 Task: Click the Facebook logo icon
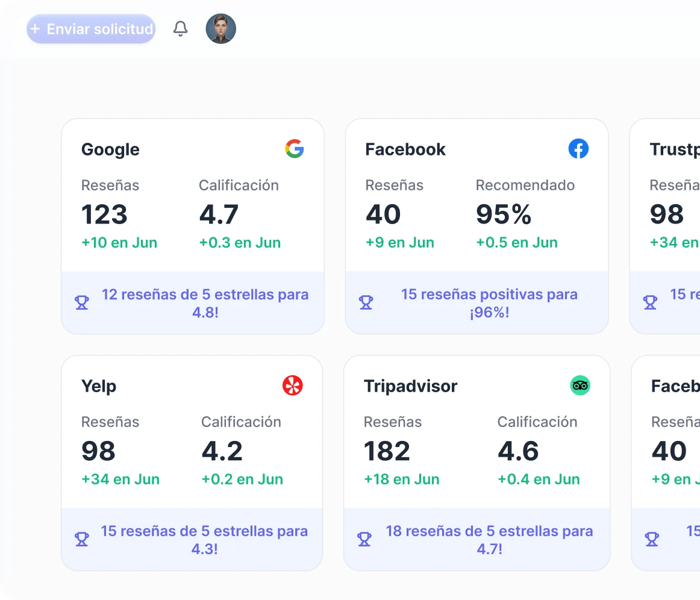(x=578, y=149)
